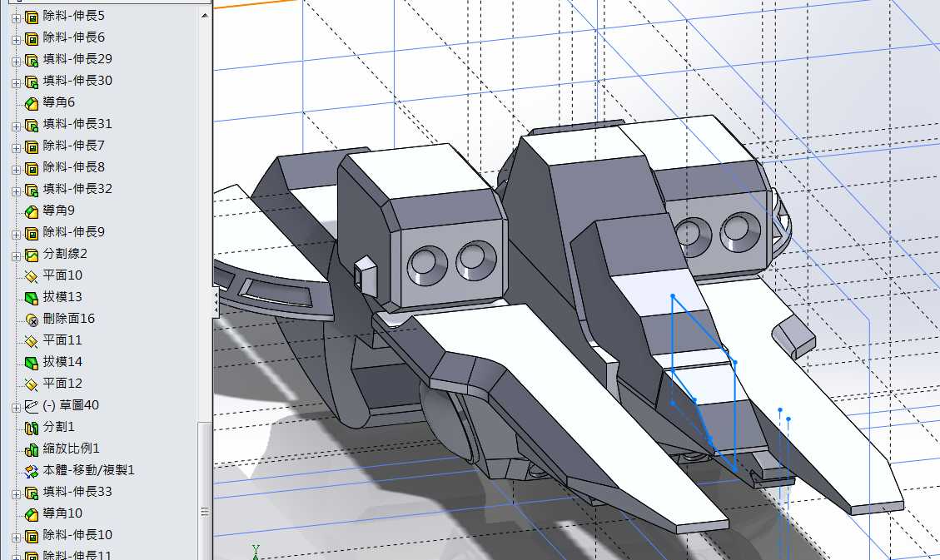
Task: Click the 草圖40 sketch icon
Action: tap(31, 406)
